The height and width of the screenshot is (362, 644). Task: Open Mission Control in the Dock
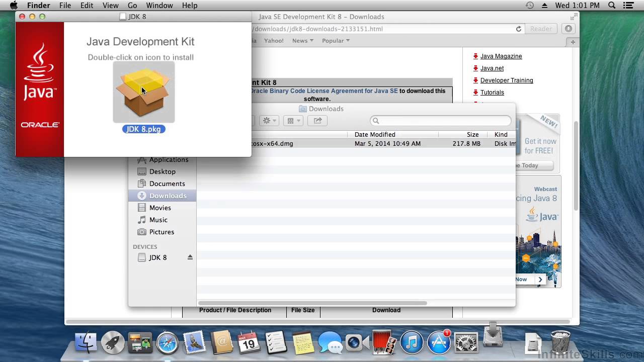click(x=140, y=342)
